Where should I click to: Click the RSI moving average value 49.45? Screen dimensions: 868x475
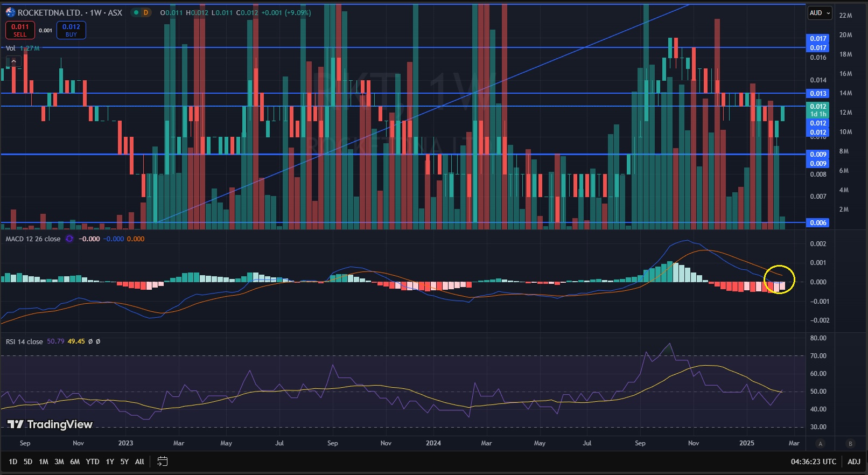point(76,341)
